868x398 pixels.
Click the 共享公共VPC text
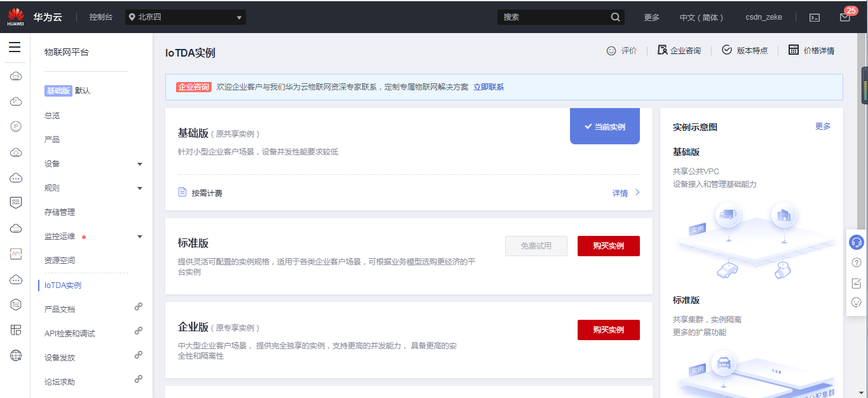(x=696, y=172)
